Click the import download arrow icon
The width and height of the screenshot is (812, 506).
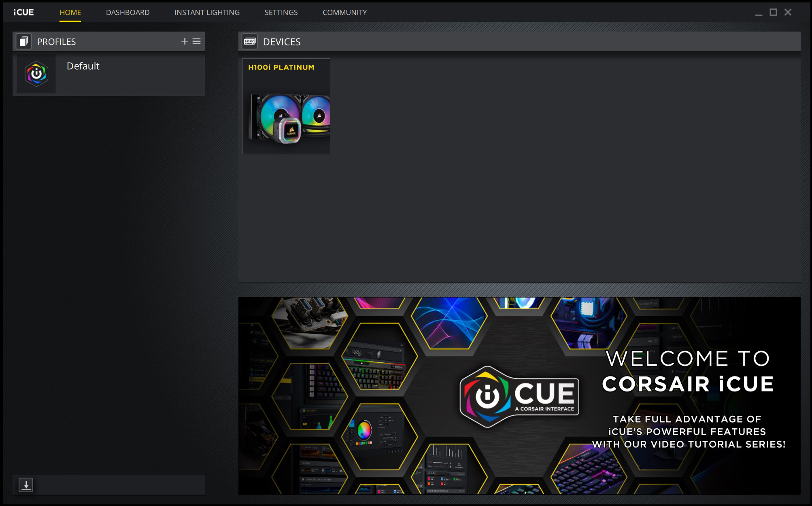click(26, 485)
